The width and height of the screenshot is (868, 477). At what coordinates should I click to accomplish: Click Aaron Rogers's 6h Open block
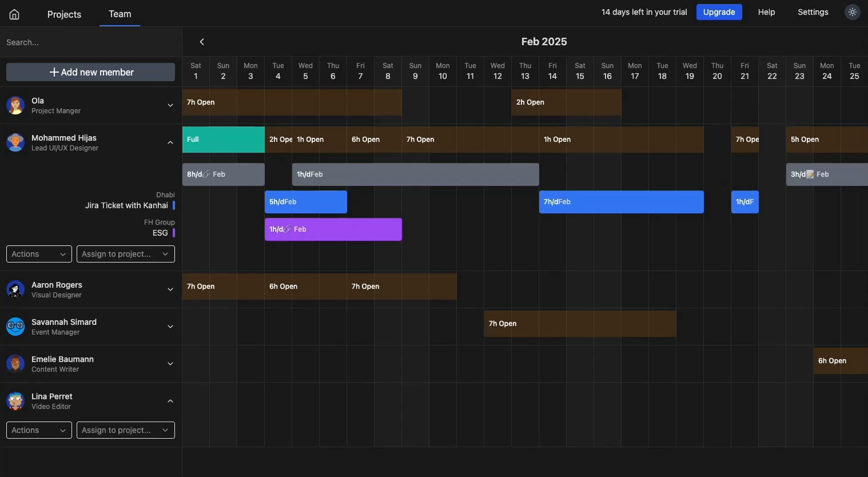click(306, 287)
